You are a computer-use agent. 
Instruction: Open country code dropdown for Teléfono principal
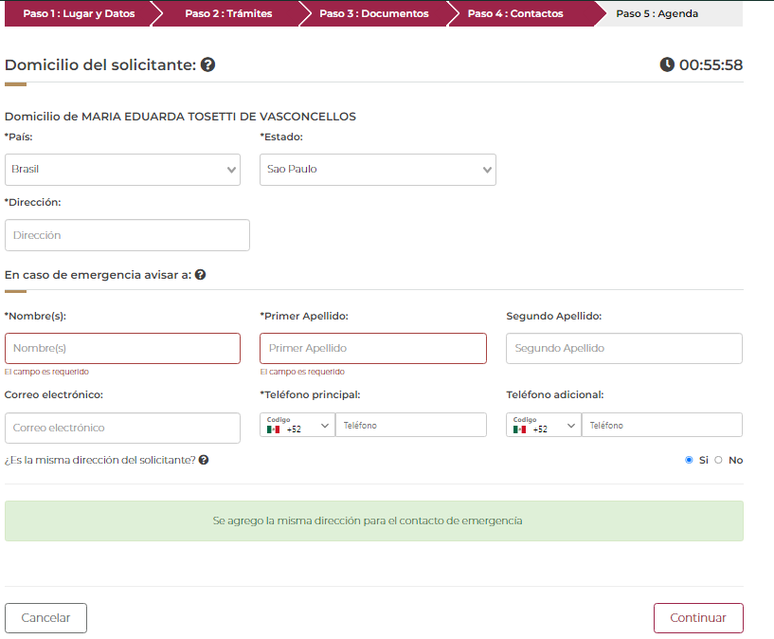pos(297,425)
